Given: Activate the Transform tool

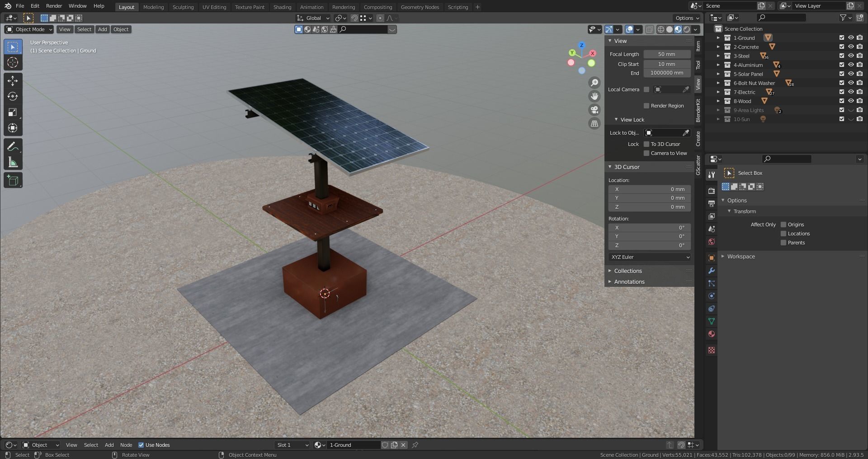Looking at the screenshot, I should tap(13, 128).
